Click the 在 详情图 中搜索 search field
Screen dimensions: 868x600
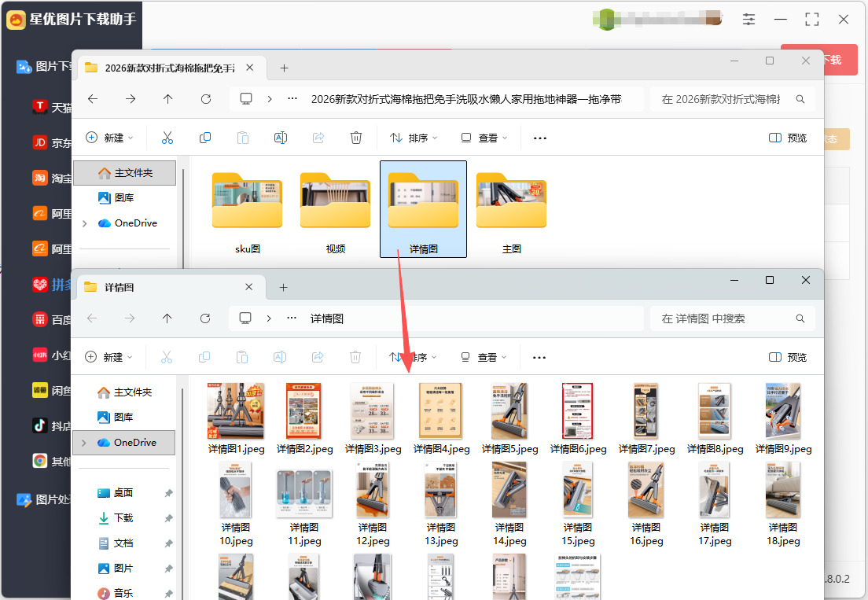pos(732,318)
